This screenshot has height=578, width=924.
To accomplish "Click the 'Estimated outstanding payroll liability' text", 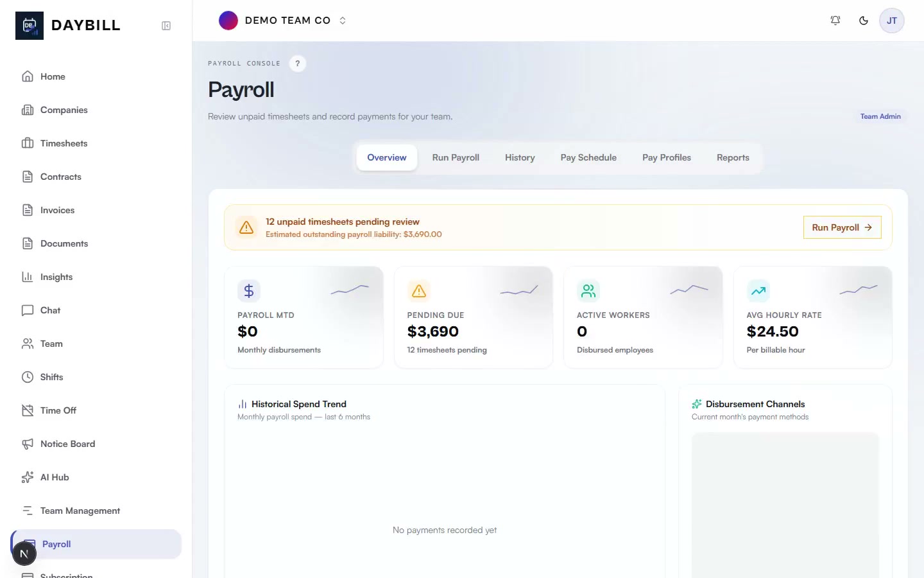I will pyautogui.click(x=354, y=234).
